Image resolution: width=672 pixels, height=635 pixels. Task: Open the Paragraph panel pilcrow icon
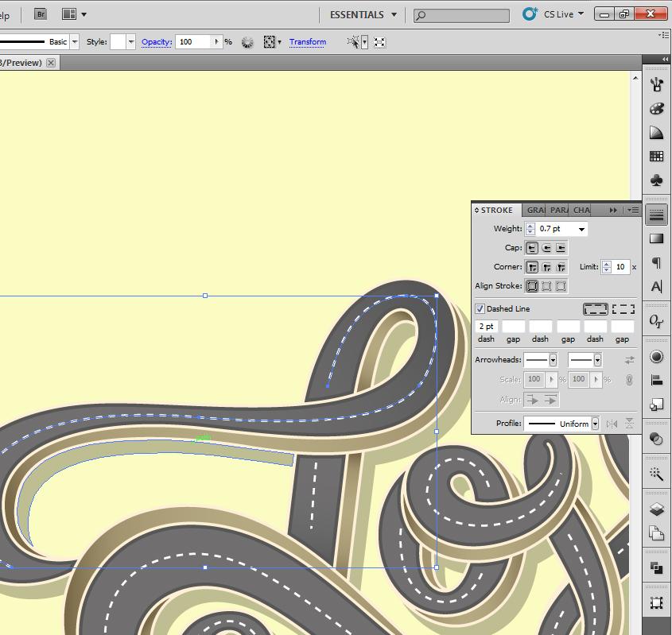pos(656,263)
